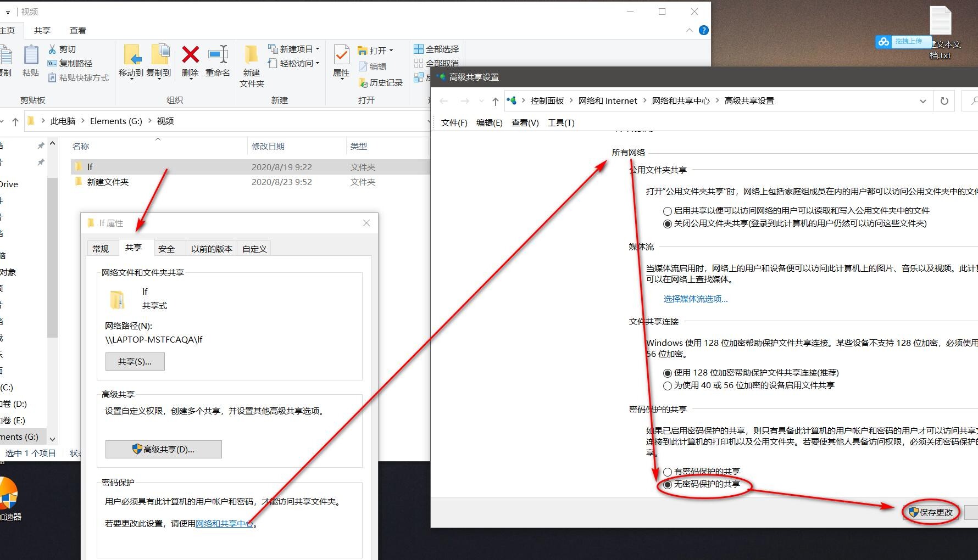Viewport: 978px width, 560px height.
Task: Open the 工具(T) menu
Action: 560,123
